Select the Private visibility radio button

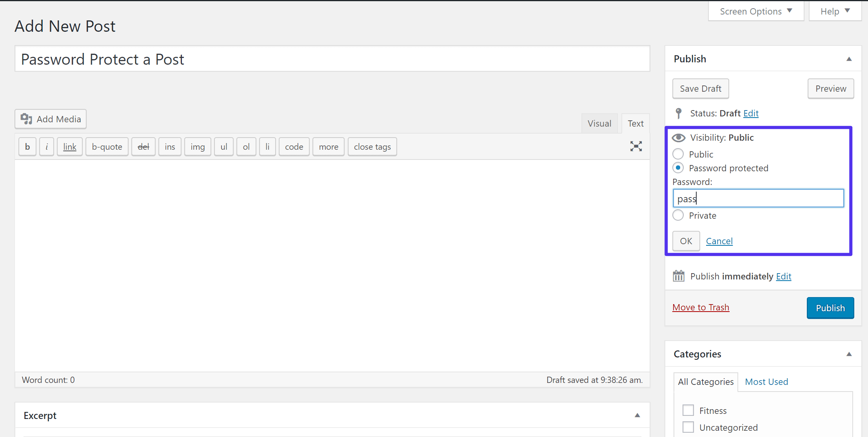click(x=678, y=216)
